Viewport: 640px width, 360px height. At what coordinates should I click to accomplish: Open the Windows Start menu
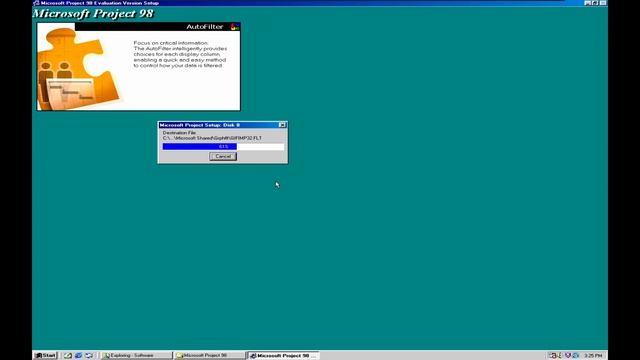45,356
